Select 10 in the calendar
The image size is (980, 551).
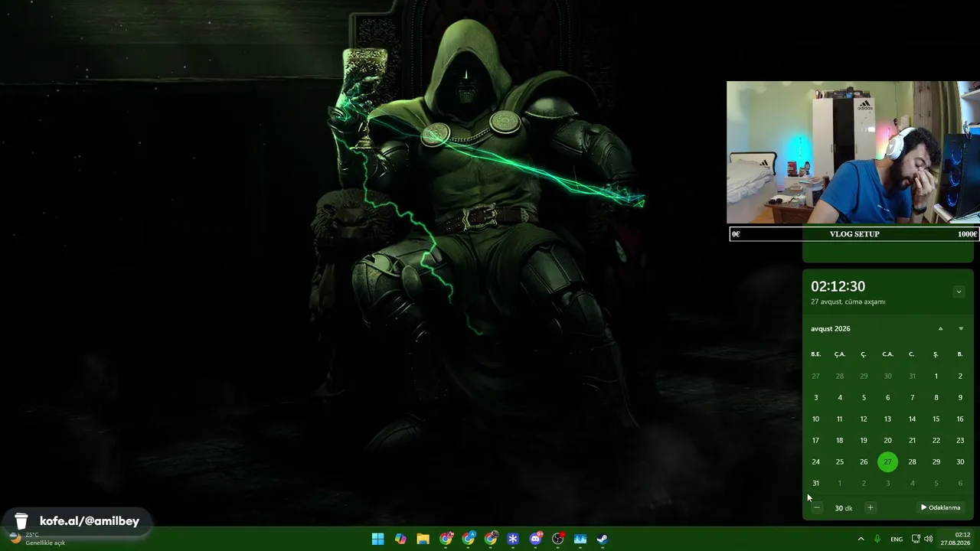(815, 419)
